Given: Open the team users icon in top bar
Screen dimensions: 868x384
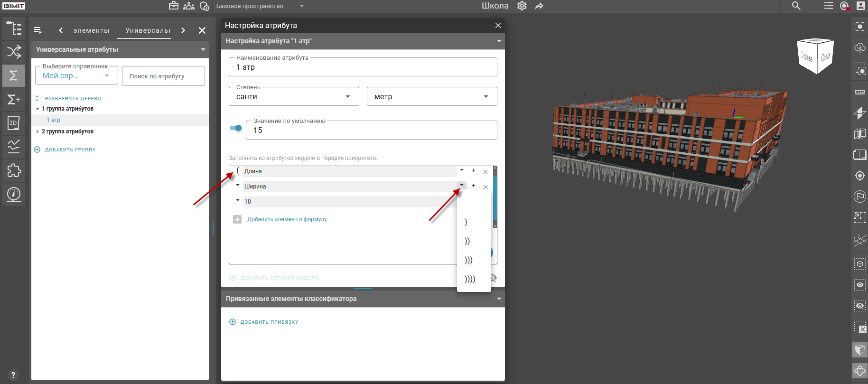Looking at the screenshot, I should coord(189,6).
